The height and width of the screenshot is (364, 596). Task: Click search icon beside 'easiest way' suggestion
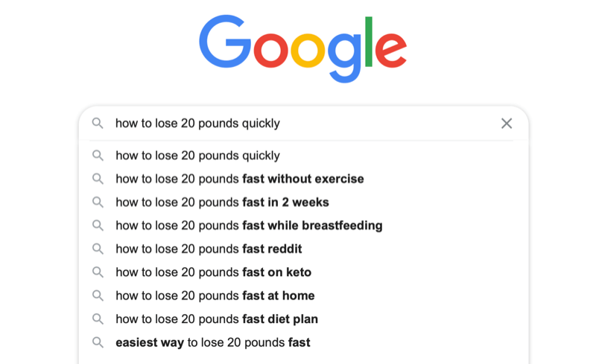click(x=98, y=342)
